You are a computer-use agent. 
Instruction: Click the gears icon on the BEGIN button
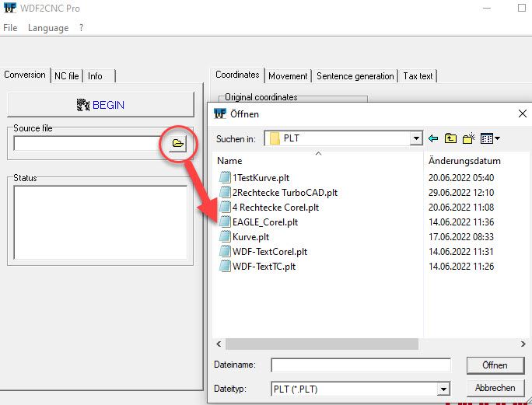82,105
